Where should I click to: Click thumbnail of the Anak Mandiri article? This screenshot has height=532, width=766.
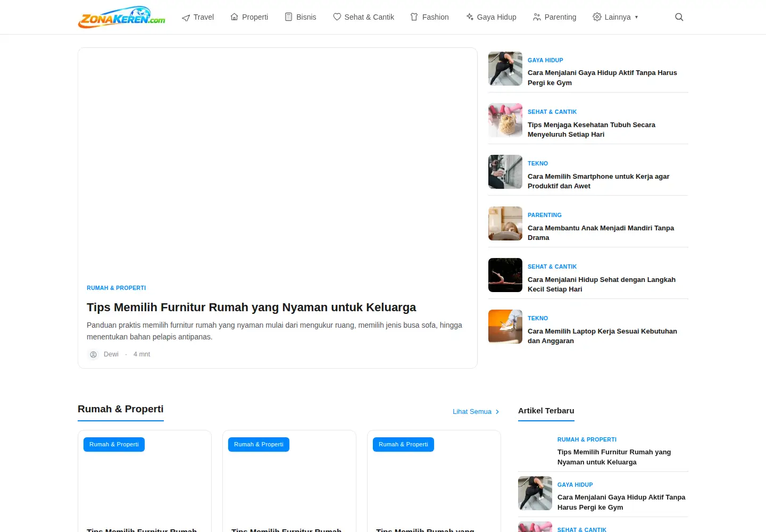[505, 223]
